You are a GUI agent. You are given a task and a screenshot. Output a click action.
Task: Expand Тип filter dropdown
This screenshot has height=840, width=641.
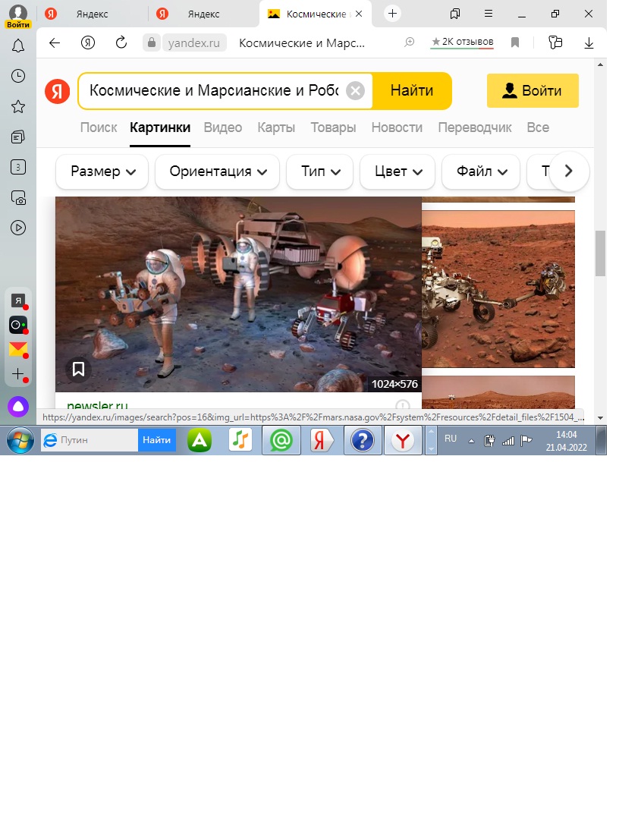[320, 171]
